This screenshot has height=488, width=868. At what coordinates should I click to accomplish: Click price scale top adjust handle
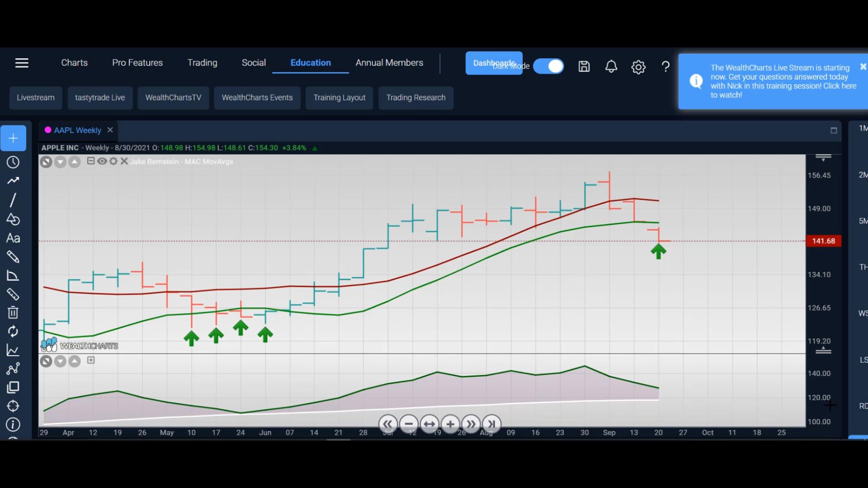click(823, 158)
